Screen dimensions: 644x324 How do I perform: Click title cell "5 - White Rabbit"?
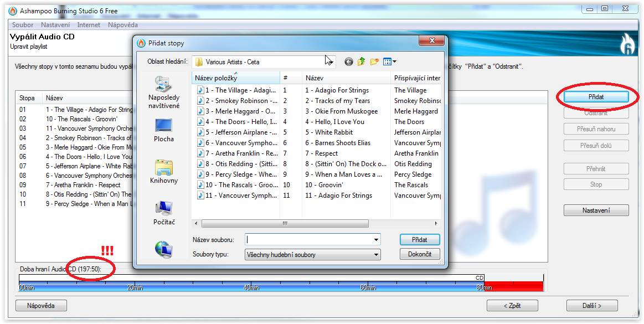(328, 132)
